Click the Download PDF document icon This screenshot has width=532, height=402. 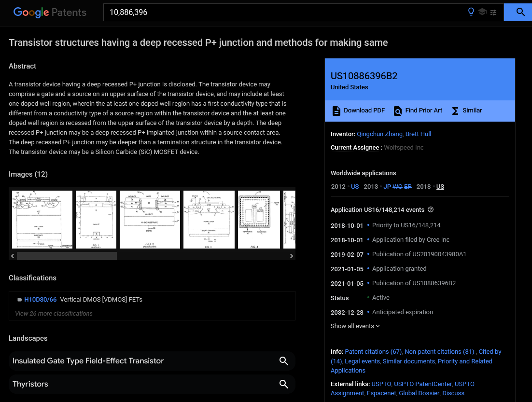336,111
